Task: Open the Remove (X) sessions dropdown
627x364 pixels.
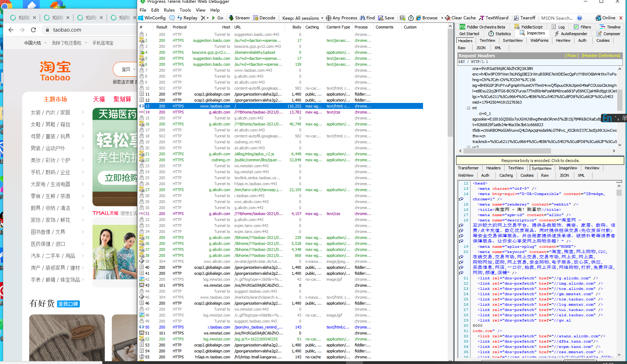Action: tap(205, 18)
